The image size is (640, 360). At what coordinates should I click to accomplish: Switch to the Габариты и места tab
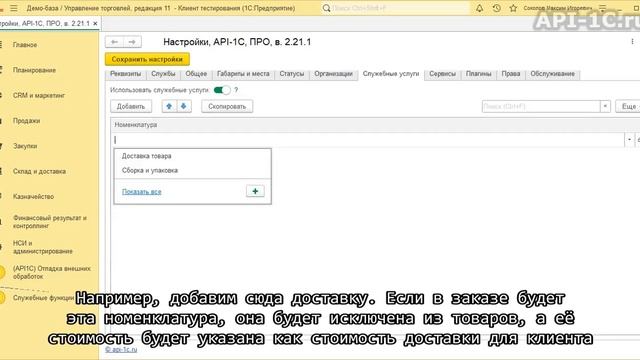(x=243, y=74)
